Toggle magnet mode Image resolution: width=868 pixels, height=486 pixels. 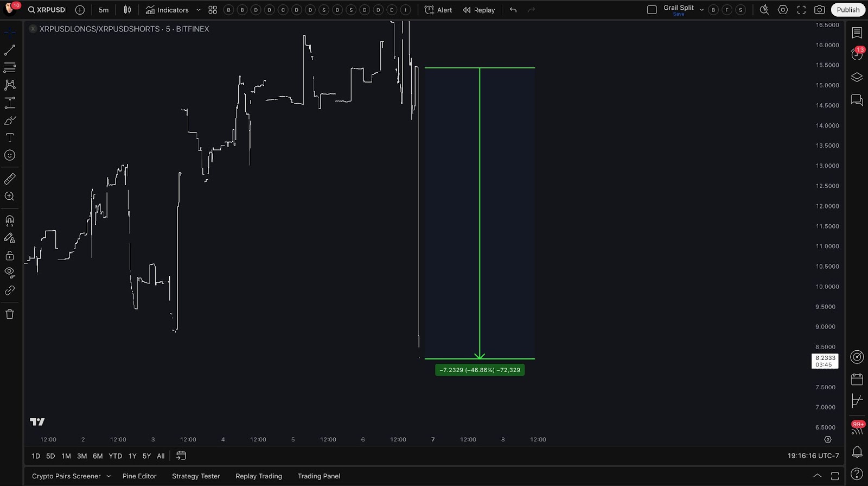[10, 220]
